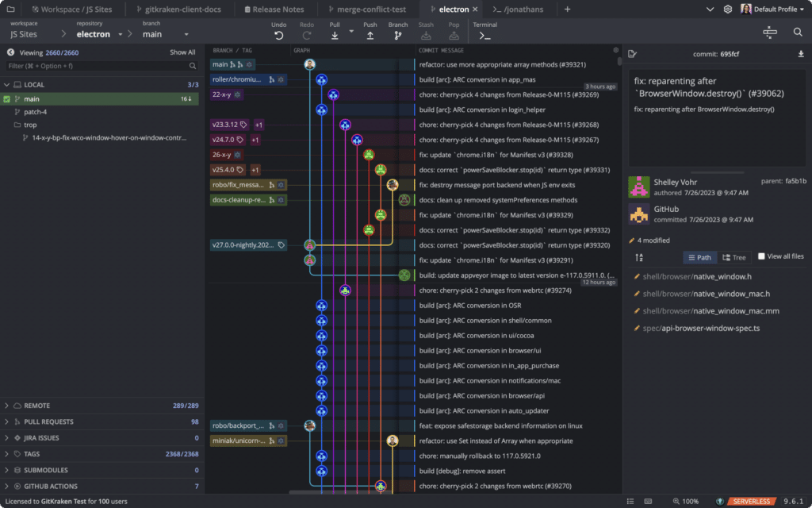The height and width of the screenshot is (508, 812).
Task: Toggle the checkbox next to main branch
Action: click(8, 99)
